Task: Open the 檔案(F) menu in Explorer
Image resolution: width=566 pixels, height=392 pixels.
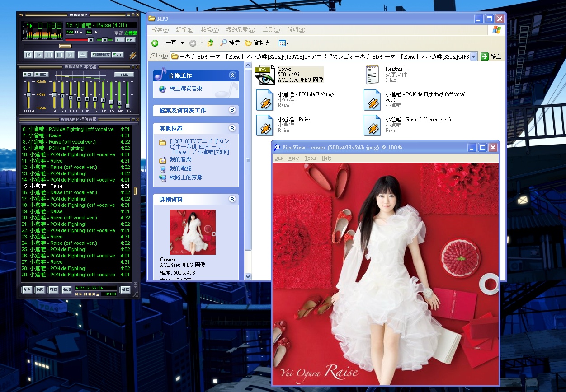Action: (x=160, y=30)
